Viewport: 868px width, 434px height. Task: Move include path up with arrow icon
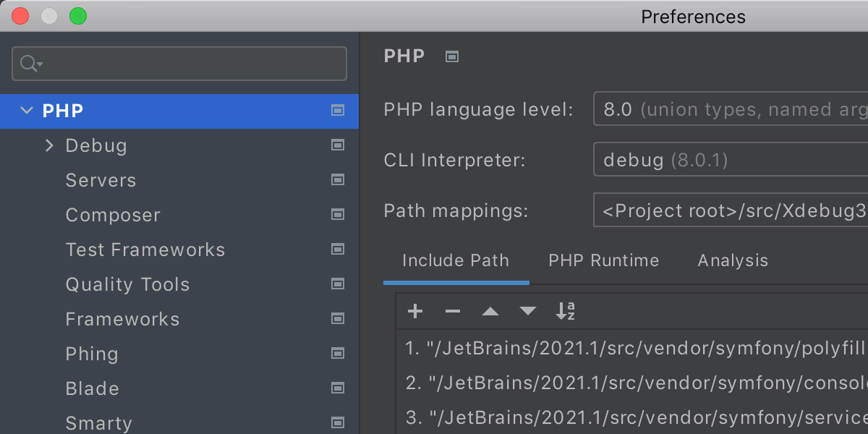(490, 312)
